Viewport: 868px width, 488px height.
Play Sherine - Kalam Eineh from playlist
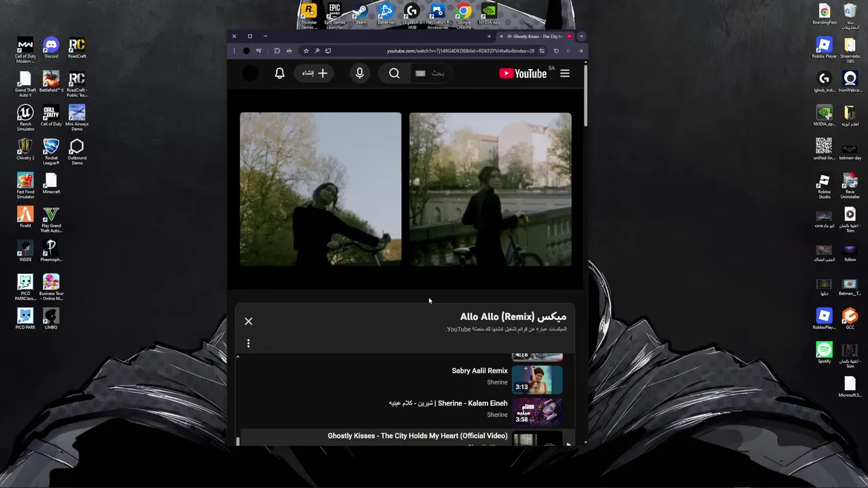[x=405, y=411]
